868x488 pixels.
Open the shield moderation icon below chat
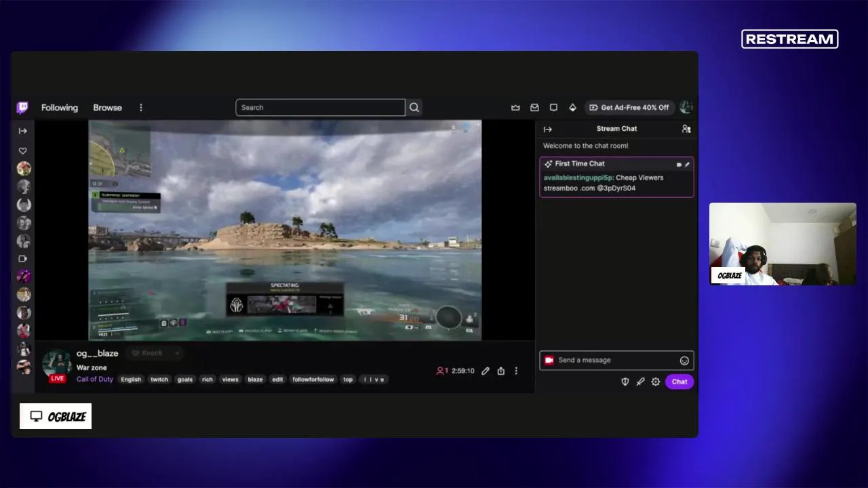point(625,382)
